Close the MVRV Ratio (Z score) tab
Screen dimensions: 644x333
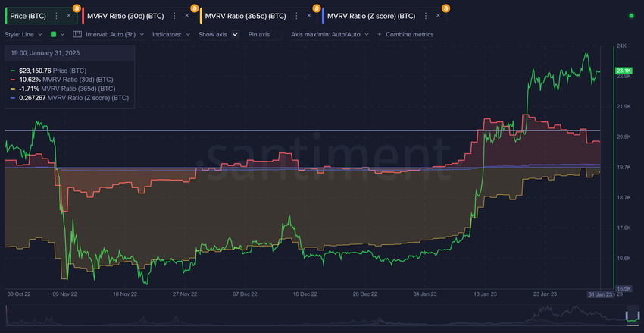[438, 16]
